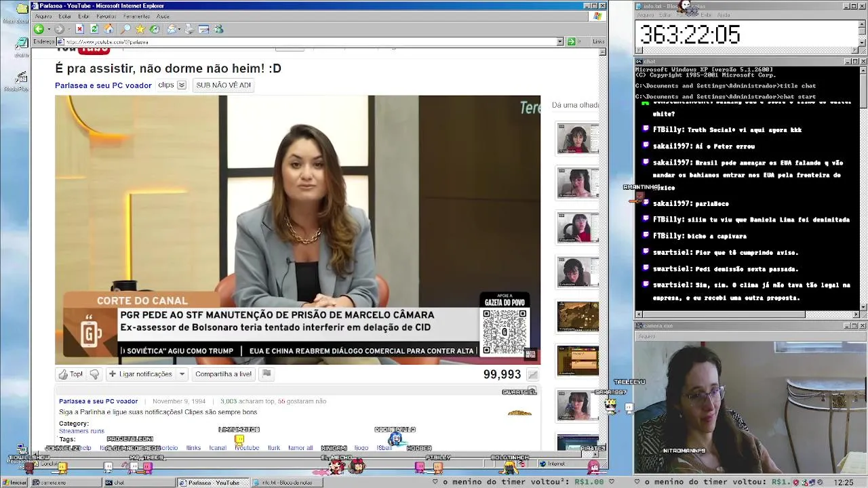This screenshot has height=488, width=868.
Task: Click chat message 'sakai1997: Aí o Peter errou'
Action: (x=703, y=146)
